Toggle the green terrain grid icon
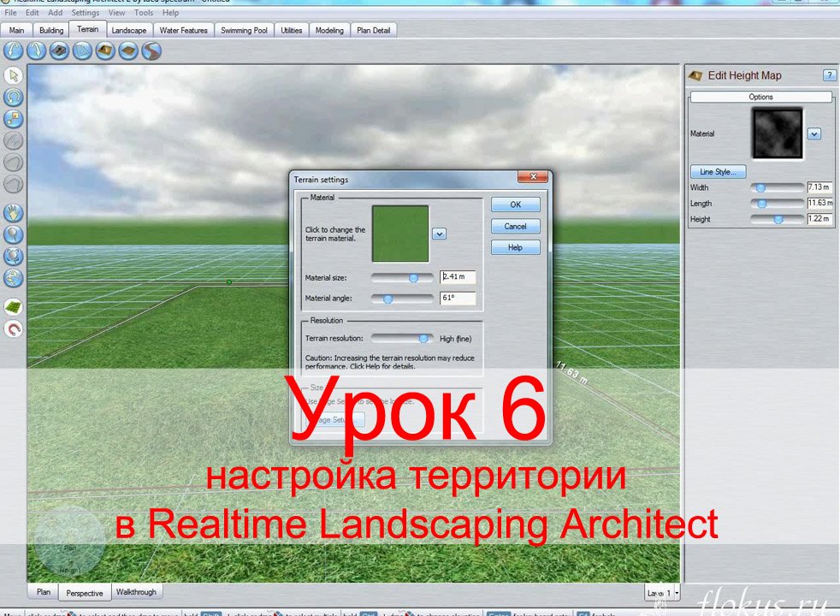 [14, 307]
